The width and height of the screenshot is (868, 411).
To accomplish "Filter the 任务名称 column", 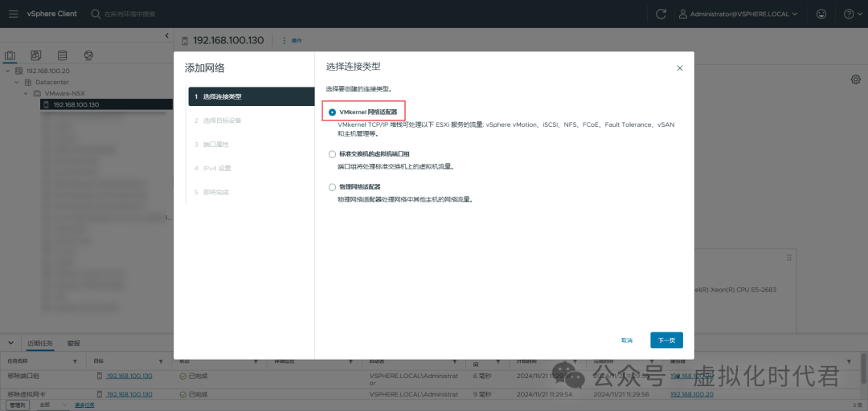I will tap(76, 361).
